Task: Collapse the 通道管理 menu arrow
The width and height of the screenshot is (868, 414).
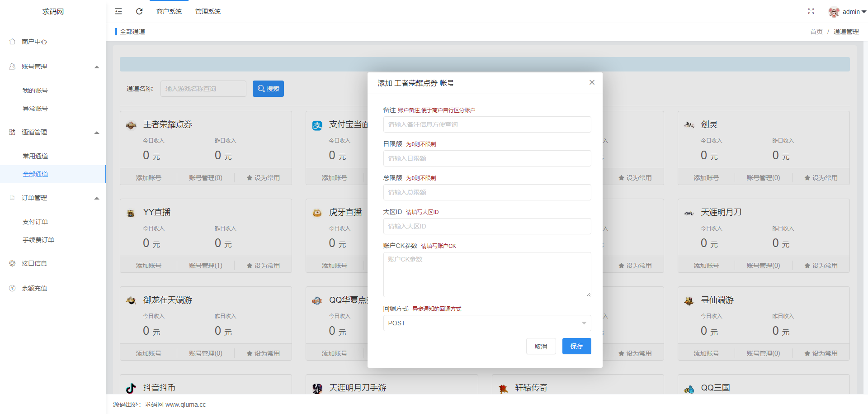Action: click(97, 133)
